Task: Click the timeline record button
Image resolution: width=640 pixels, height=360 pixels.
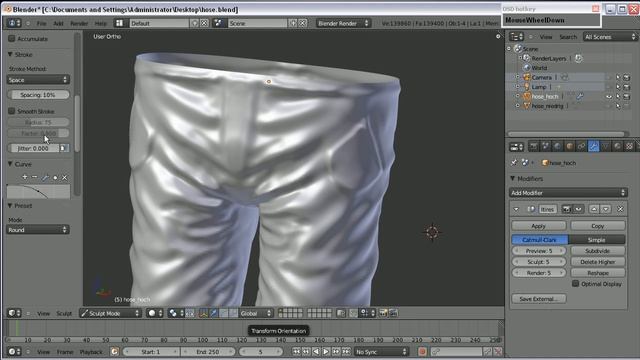Action: coord(422,351)
